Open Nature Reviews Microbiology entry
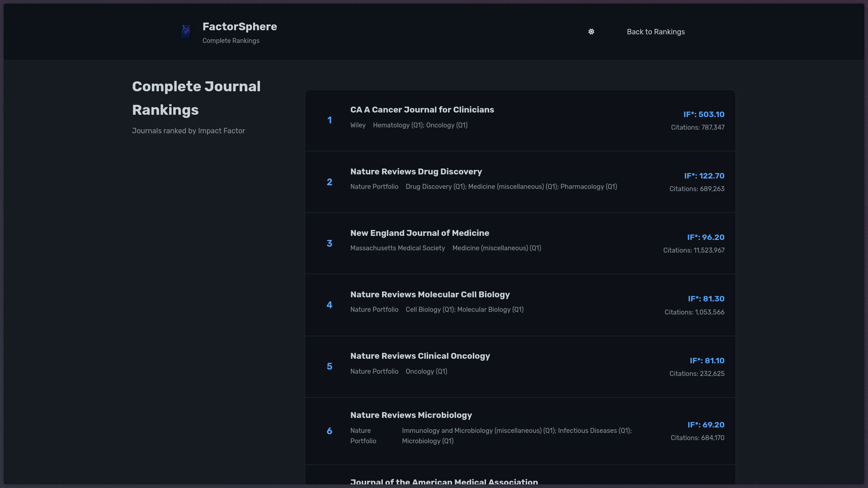The width and height of the screenshot is (868, 488). 411,415
